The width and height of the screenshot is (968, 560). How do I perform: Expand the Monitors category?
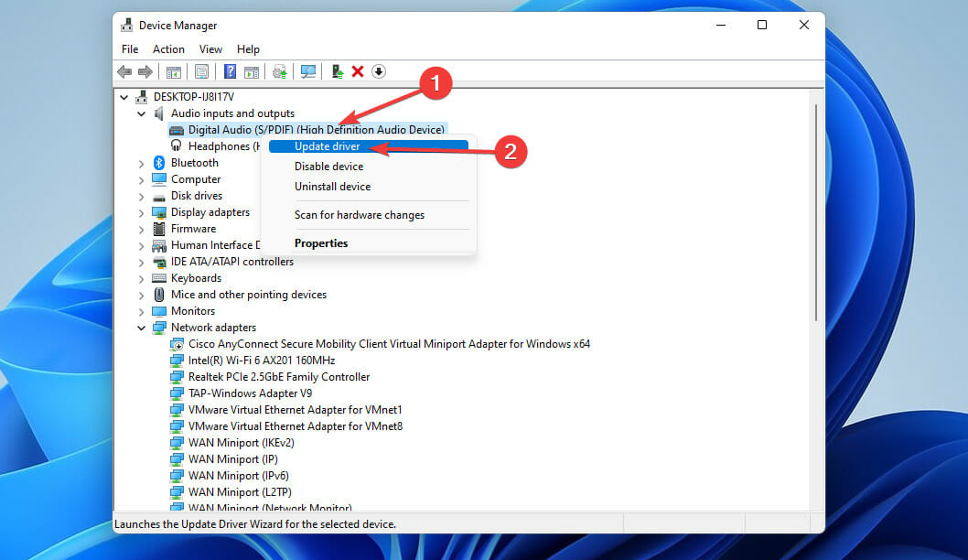tap(142, 312)
